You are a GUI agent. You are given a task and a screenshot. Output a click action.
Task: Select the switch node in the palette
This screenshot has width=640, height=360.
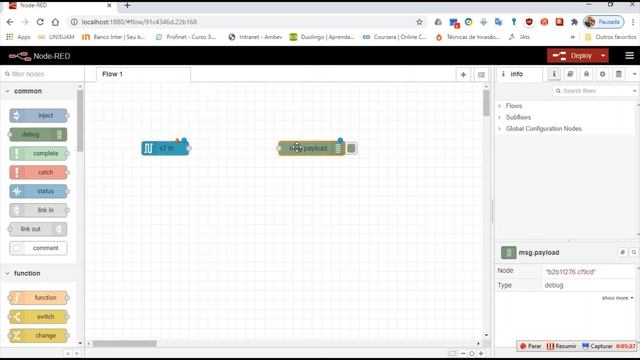38,317
